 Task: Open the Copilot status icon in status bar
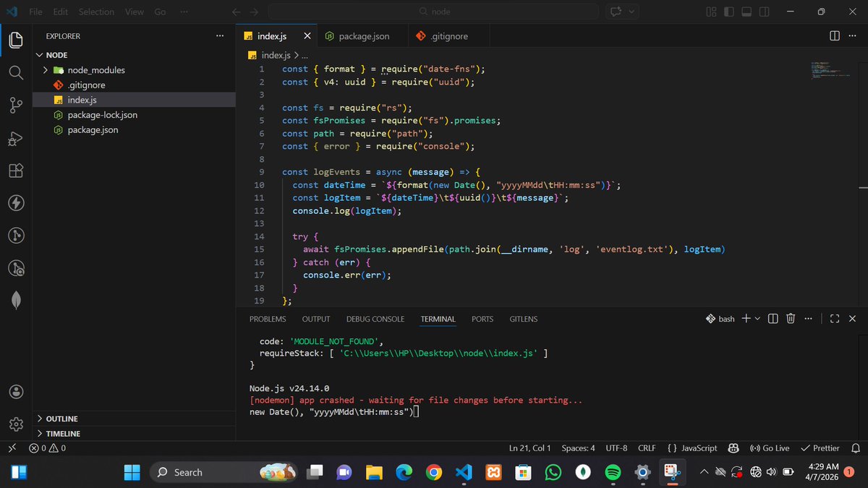(732, 448)
